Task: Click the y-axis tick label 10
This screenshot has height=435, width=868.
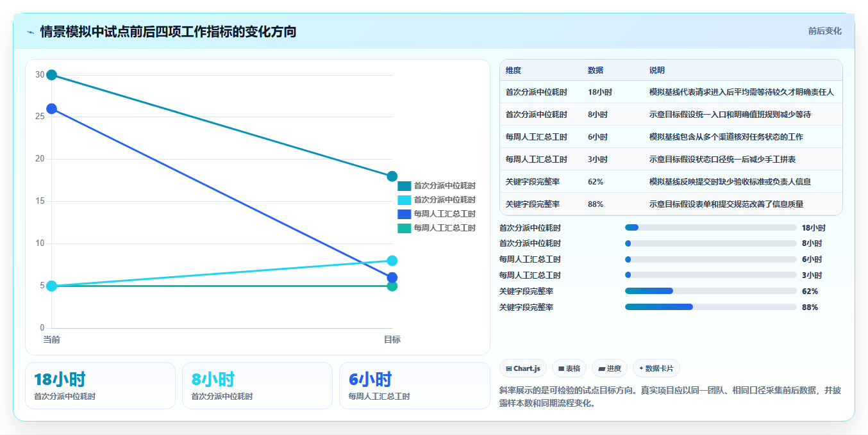Action: click(x=40, y=243)
